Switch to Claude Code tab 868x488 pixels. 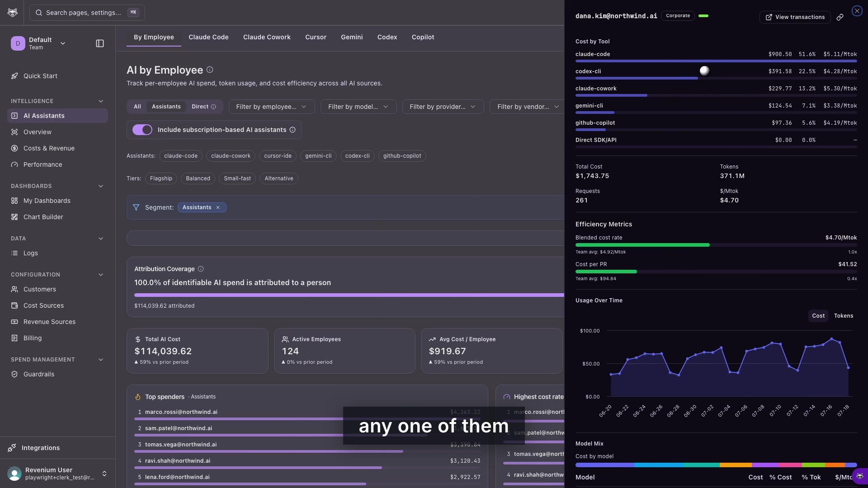pos(208,37)
